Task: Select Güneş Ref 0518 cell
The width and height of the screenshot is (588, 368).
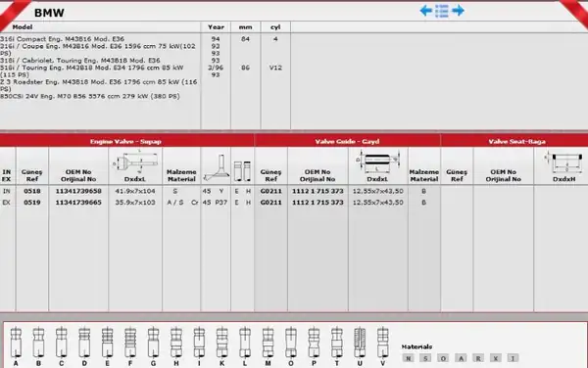Action: (x=32, y=191)
